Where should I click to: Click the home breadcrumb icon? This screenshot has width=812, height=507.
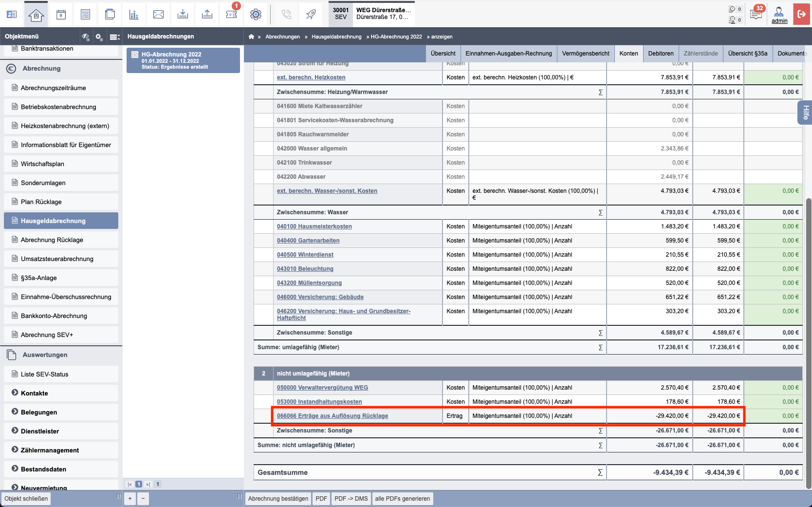pos(251,37)
